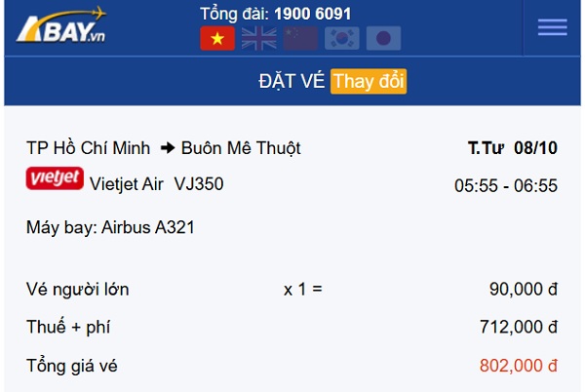Call hotline number 1900 6091

point(312,14)
